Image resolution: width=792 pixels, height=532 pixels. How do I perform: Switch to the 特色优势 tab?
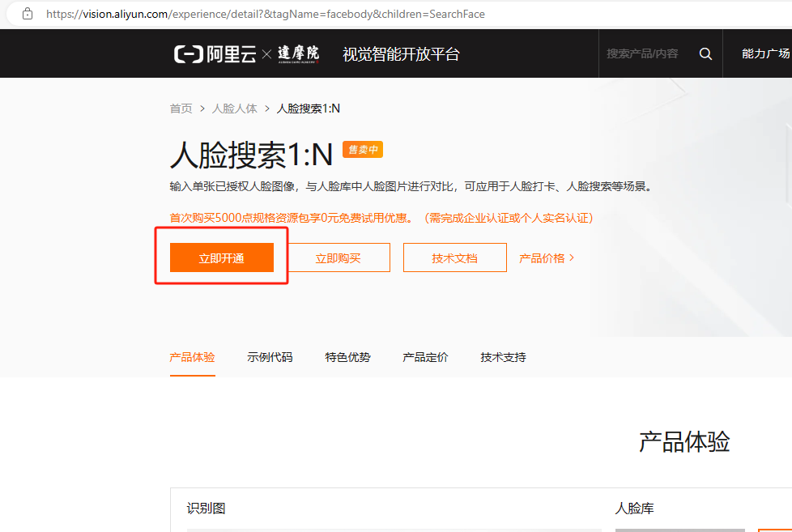348,357
